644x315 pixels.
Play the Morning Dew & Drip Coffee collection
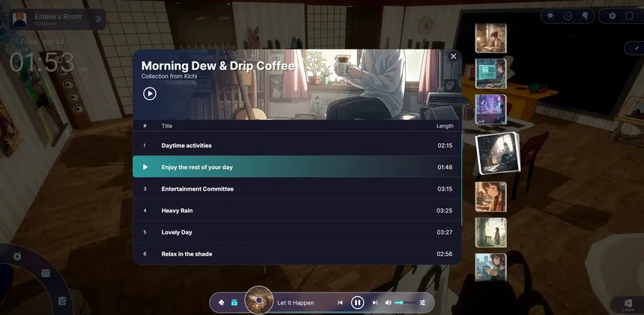[x=150, y=94]
